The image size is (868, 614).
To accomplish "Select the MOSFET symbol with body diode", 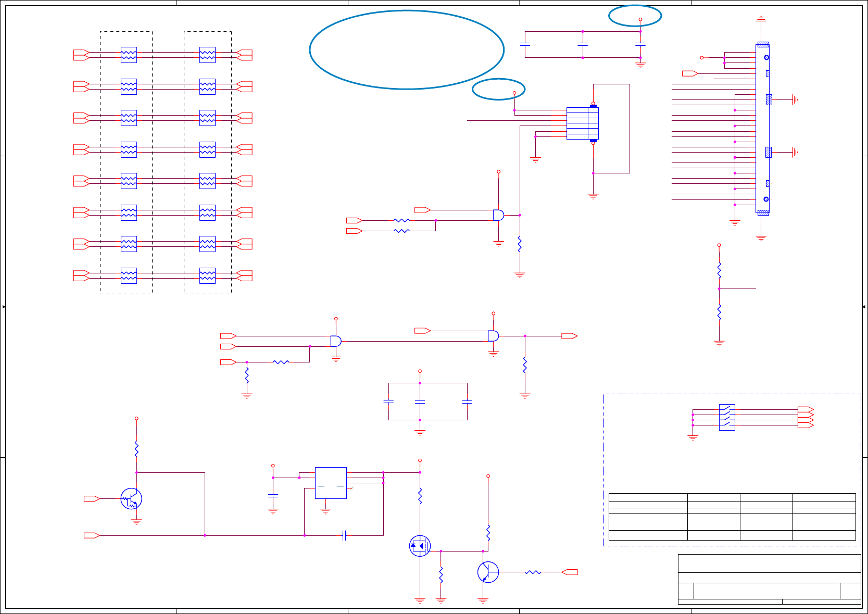I will (x=420, y=546).
